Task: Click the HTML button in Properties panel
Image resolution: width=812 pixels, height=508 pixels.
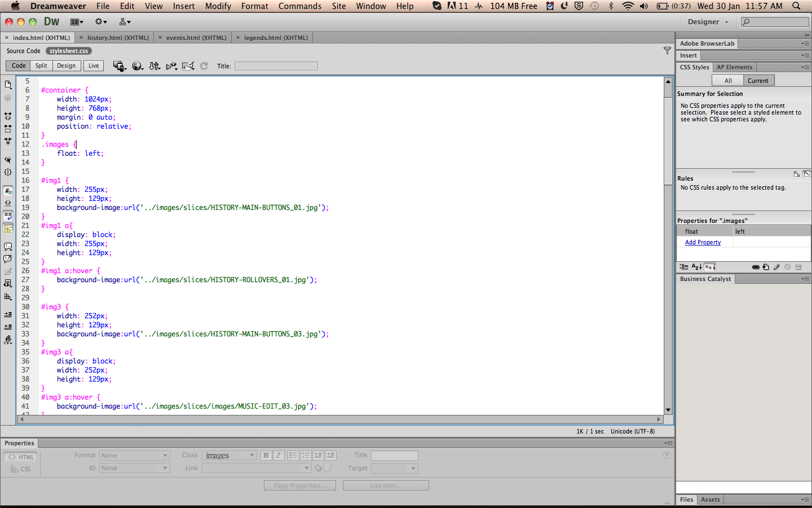Action: (20, 457)
